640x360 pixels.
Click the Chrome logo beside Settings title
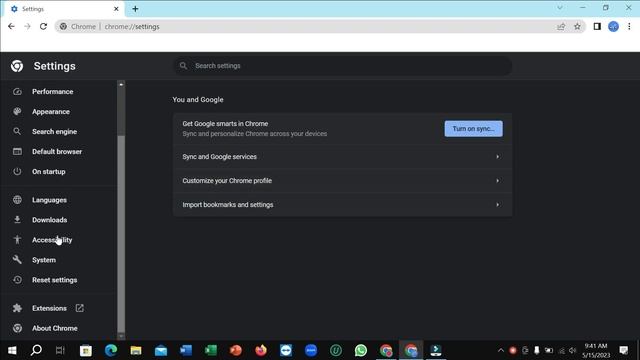point(17,66)
